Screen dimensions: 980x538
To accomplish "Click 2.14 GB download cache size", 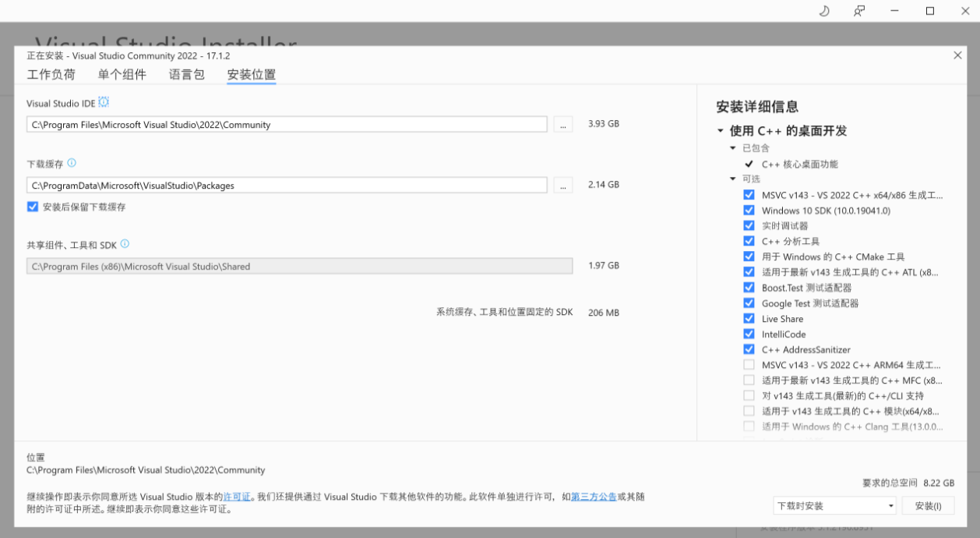I will (604, 185).
